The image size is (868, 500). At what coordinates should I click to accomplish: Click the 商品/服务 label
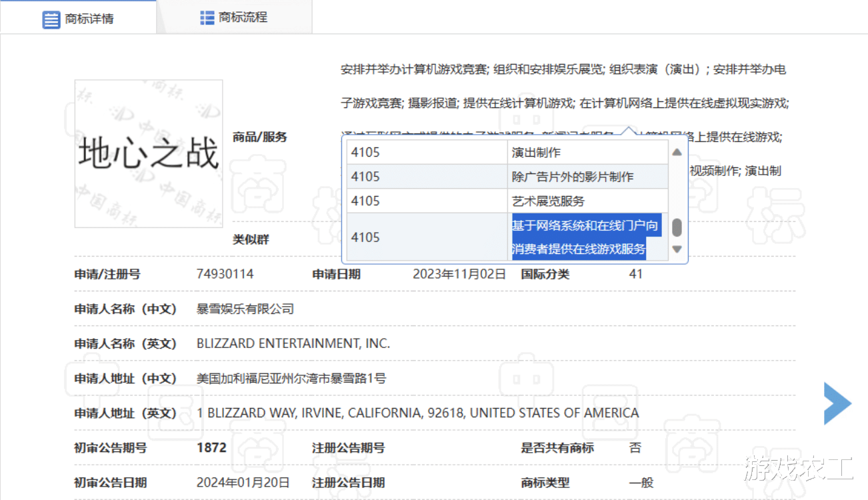(x=260, y=137)
